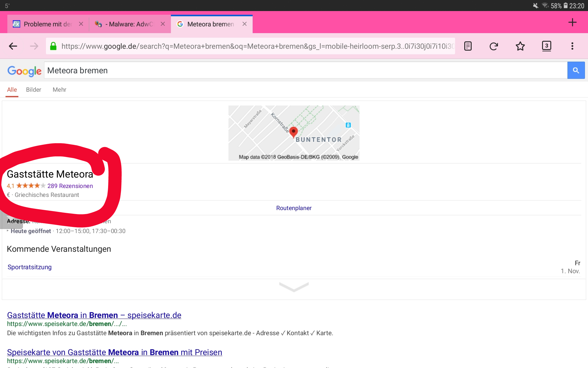Switch to the 'Probleme mit der' tab
Image resolution: width=588 pixels, height=368 pixels.
click(x=47, y=24)
